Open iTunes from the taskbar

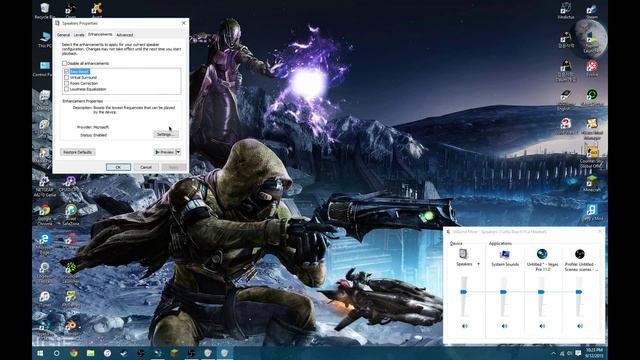(107, 353)
